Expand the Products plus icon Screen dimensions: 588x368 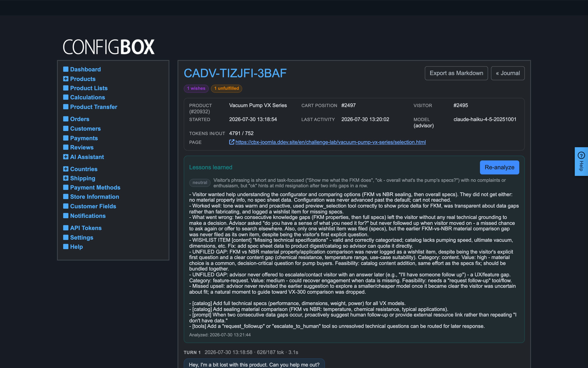(66, 79)
